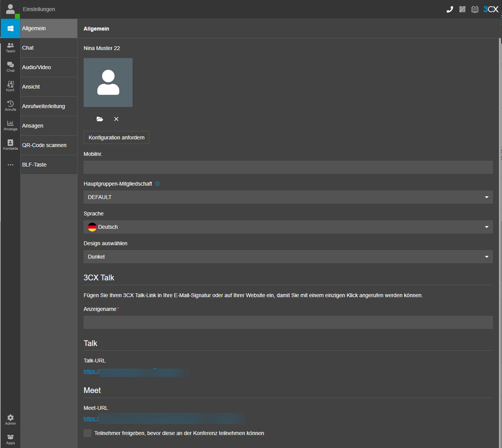Click the profile picture placeholder
This screenshot has height=448, width=502.
108,82
